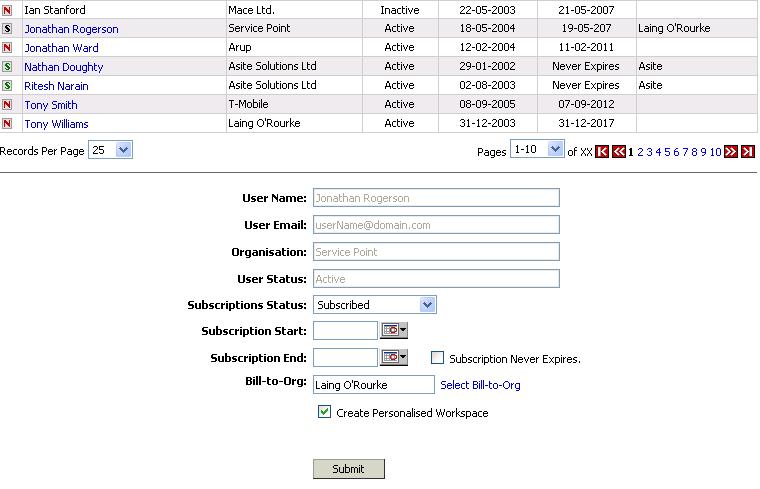Click the N status icon beside Tony Williams

[x=7, y=124]
